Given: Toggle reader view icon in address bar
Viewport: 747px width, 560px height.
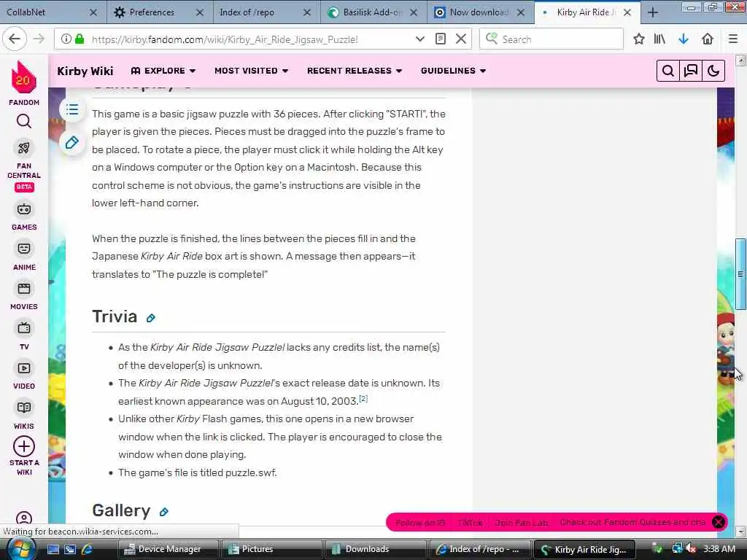Looking at the screenshot, I should point(441,39).
